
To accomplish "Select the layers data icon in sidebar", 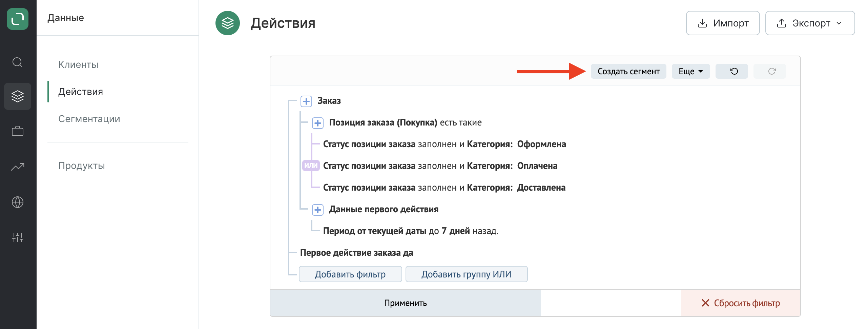I will (18, 96).
